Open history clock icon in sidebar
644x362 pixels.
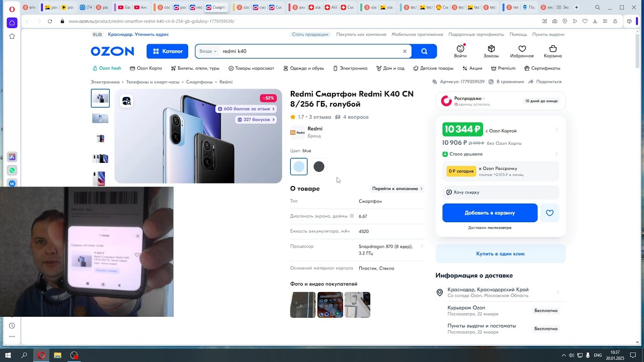click(x=12, y=326)
